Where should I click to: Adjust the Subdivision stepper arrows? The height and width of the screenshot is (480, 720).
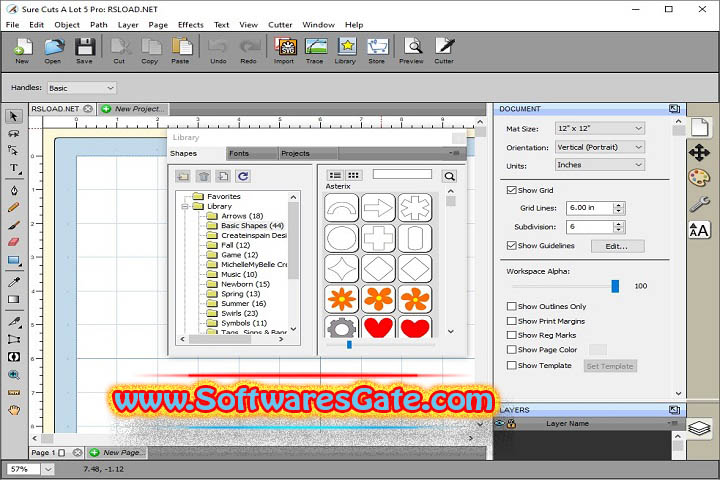click(619, 226)
